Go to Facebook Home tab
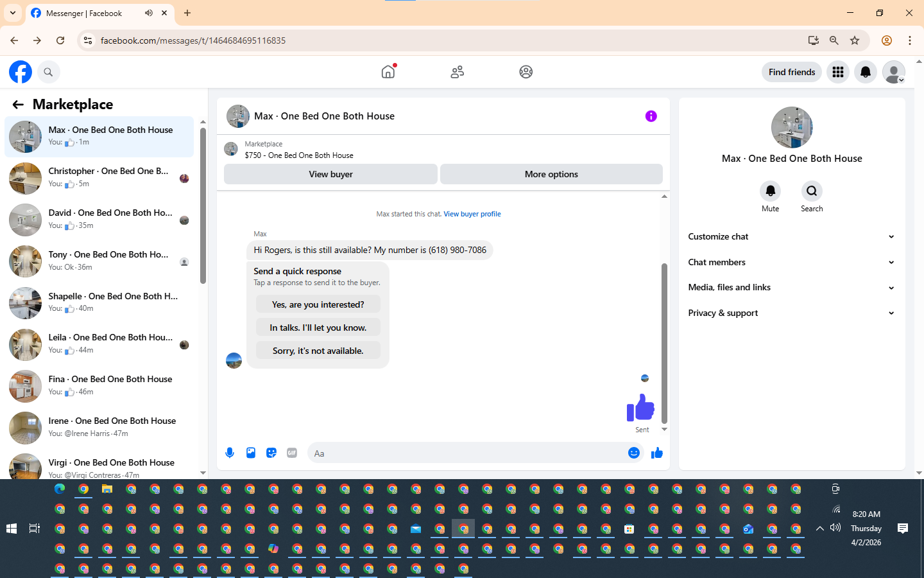The width and height of the screenshot is (924, 578). (388, 72)
